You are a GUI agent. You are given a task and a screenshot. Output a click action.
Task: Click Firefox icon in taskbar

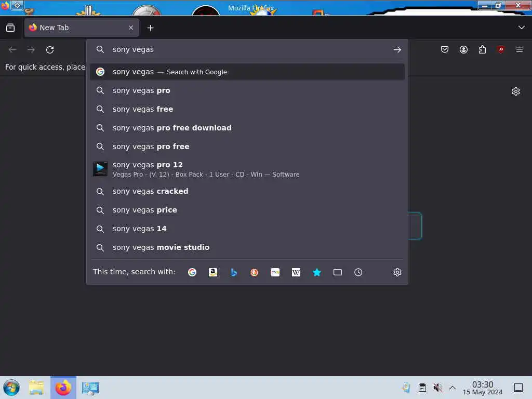[63, 388]
